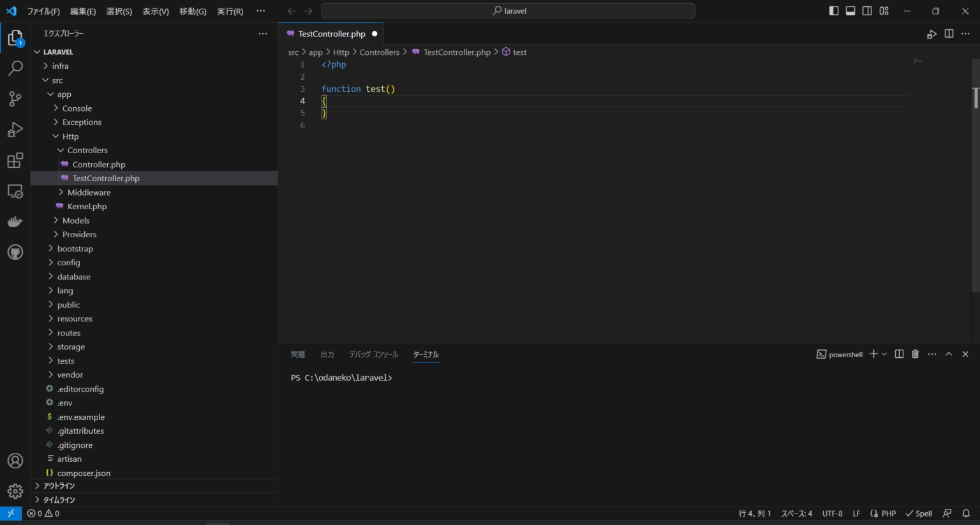Maximize panel size with chevron toggle
The width and height of the screenshot is (980, 525).
click(x=949, y=353)
